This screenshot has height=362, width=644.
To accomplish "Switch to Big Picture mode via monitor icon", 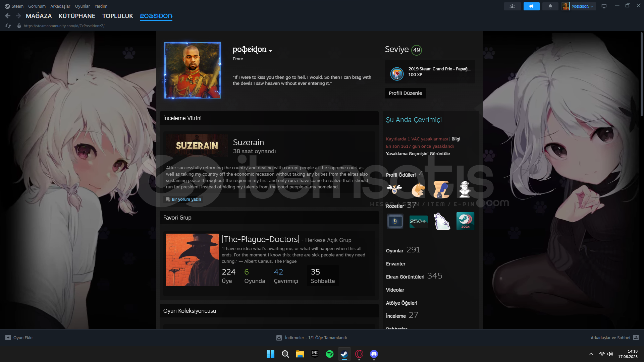I will click(x=604, y=6).
